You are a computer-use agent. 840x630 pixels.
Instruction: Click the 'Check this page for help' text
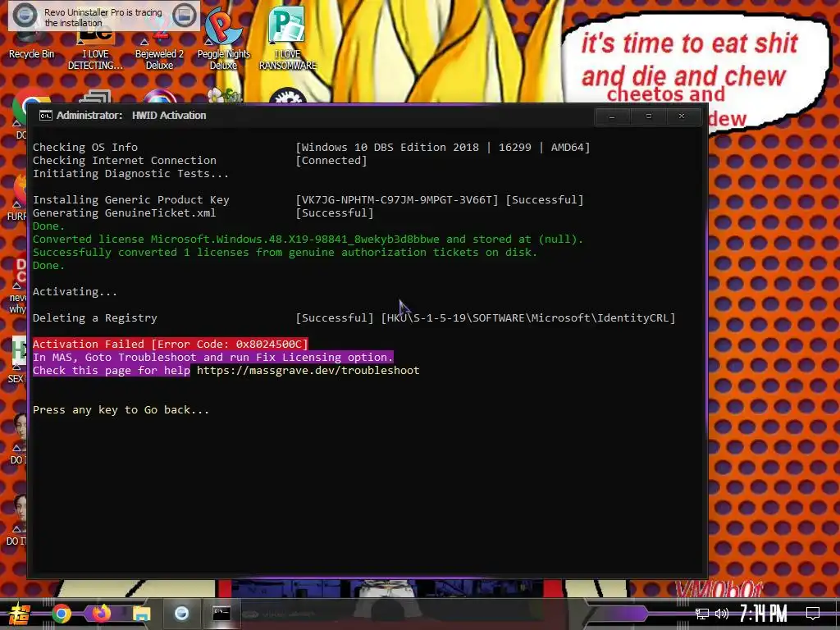[112, 371]
